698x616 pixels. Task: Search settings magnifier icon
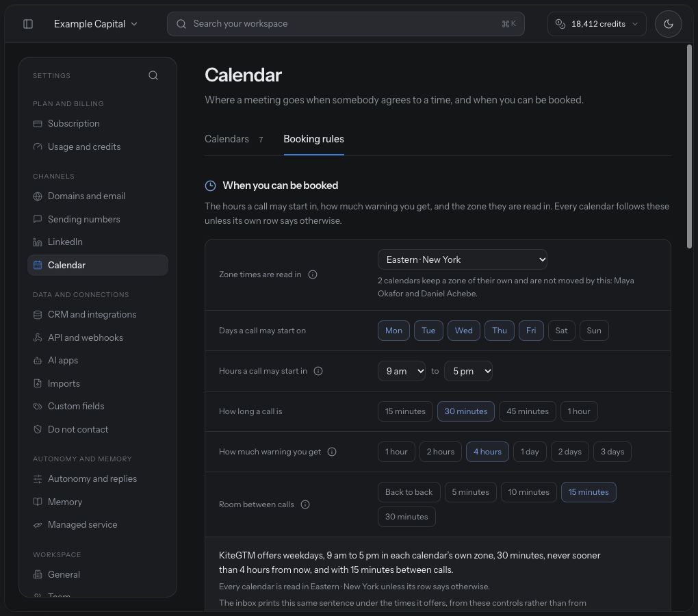click(153, 75)
